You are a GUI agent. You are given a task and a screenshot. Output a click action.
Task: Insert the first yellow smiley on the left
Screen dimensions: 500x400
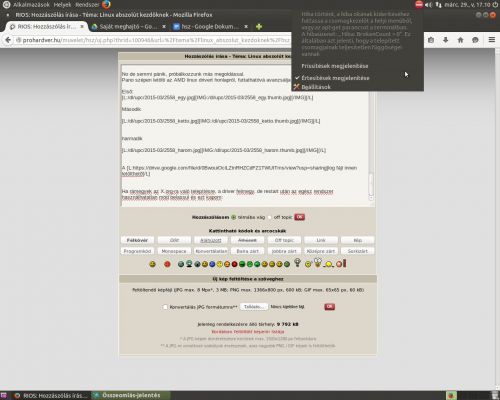pos(152,264)
